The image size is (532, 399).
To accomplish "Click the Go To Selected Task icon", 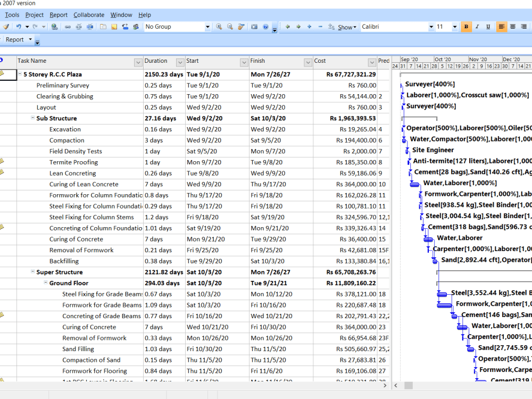I will pos(240,26).
